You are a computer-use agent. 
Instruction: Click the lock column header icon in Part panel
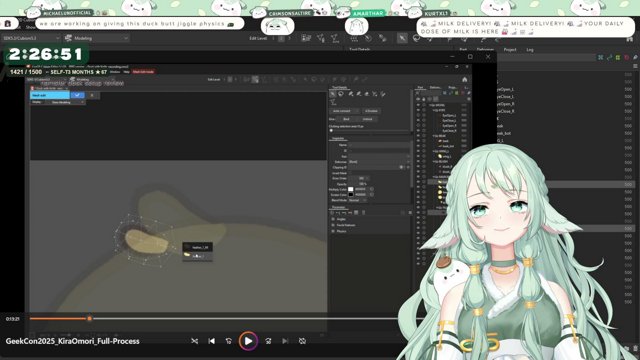point(423,99)
